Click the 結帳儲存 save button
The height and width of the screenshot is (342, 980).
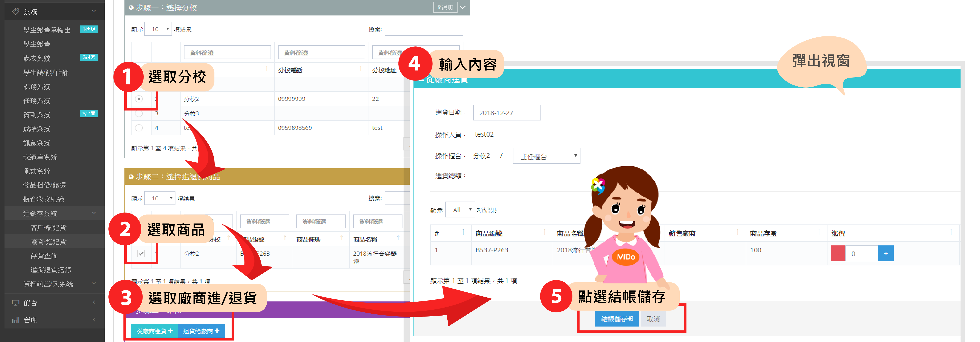pyautogui.click(x=616, y=319)
